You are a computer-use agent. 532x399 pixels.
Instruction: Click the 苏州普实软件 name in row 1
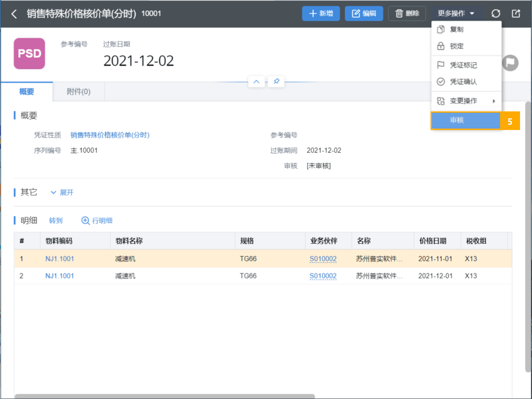pos(379,259)
